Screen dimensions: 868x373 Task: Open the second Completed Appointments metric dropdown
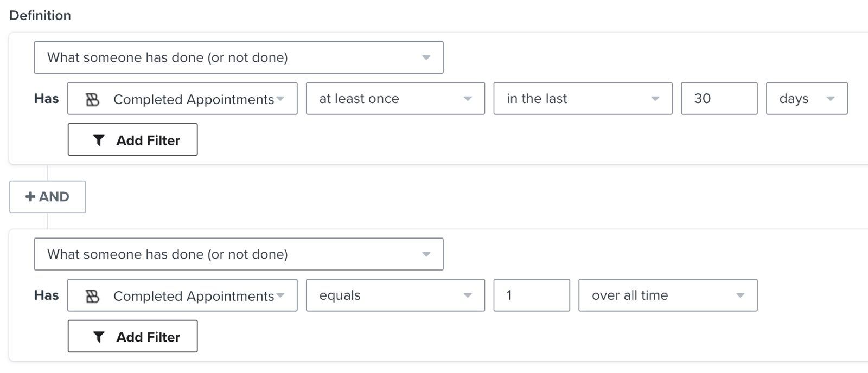[182, 295]
